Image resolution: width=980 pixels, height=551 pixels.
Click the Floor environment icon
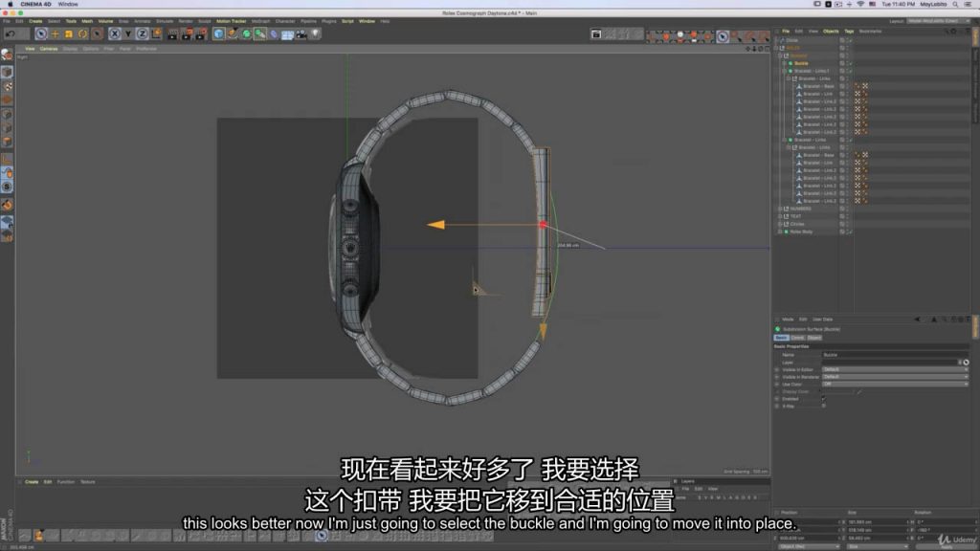click(x=287, y=34)
